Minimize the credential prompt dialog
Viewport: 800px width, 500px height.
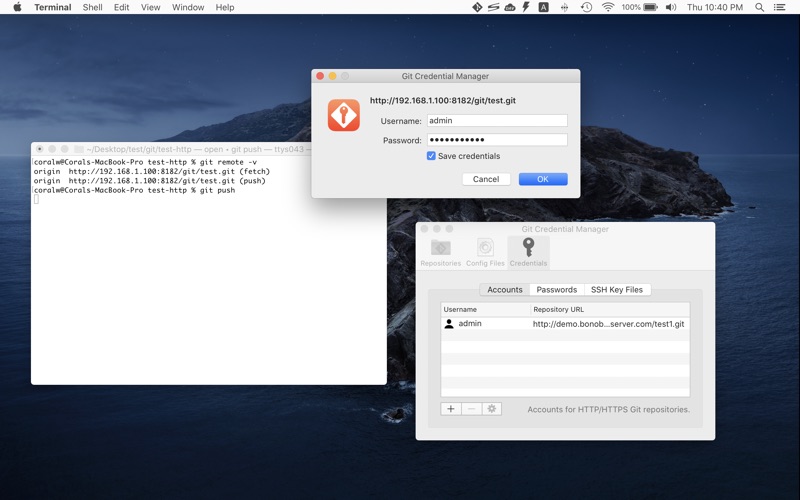(333, 76)
